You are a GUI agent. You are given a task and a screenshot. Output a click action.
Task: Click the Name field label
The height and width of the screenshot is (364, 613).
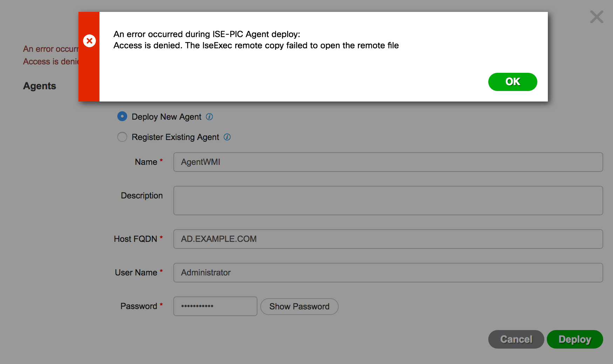(146, 162)
